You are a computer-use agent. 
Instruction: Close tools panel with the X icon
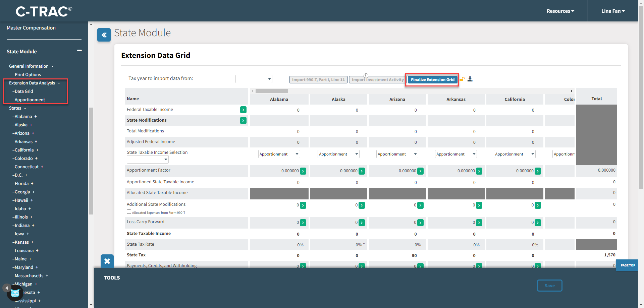tap(107, 261)
